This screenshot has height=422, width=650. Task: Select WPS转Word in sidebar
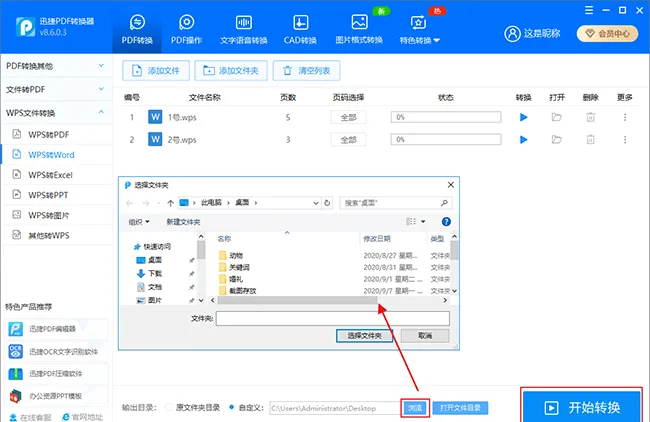point(56,155)
